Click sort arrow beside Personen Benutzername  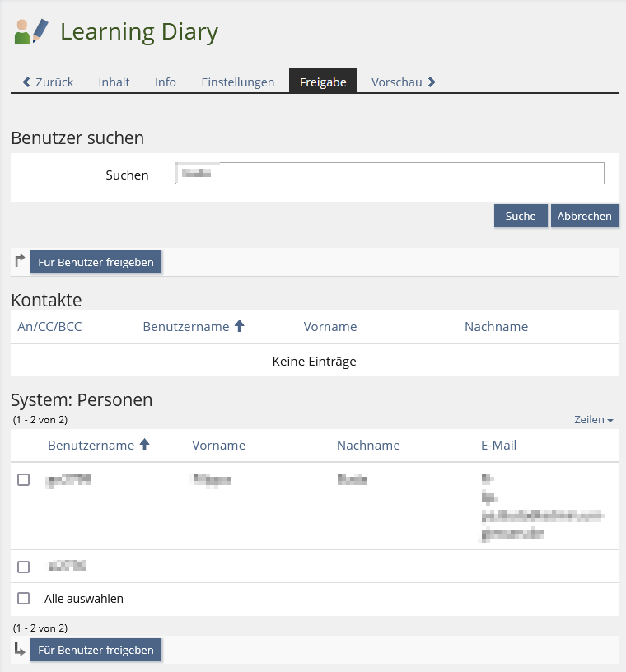pyautogui.click(x=145, y=445)
